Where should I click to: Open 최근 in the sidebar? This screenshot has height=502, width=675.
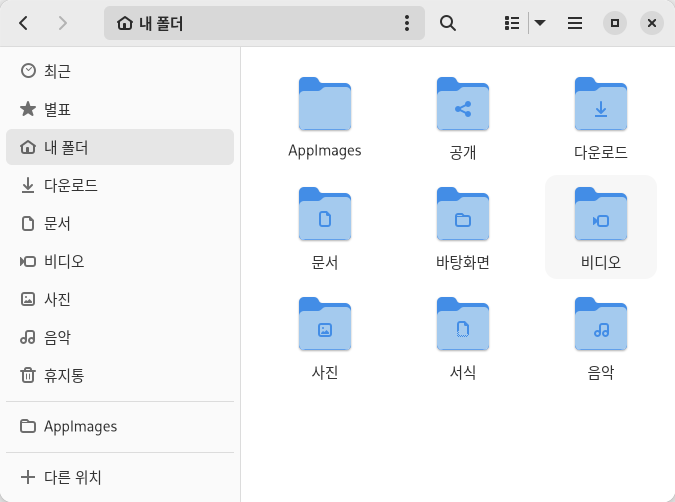(x=120, y=71)
